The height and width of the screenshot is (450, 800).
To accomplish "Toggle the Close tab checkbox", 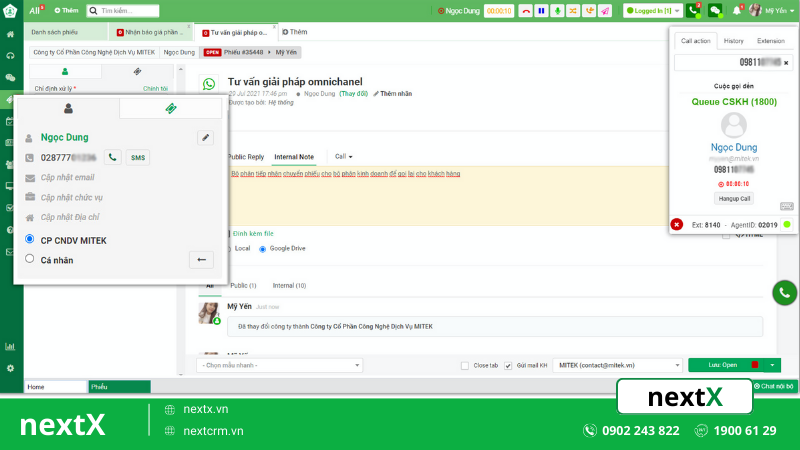I will (465, 366).
